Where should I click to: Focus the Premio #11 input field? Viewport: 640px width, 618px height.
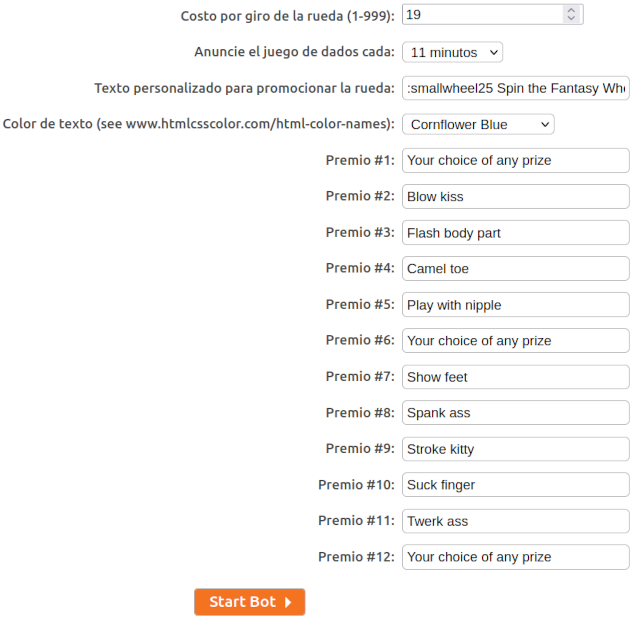point(515,521)
